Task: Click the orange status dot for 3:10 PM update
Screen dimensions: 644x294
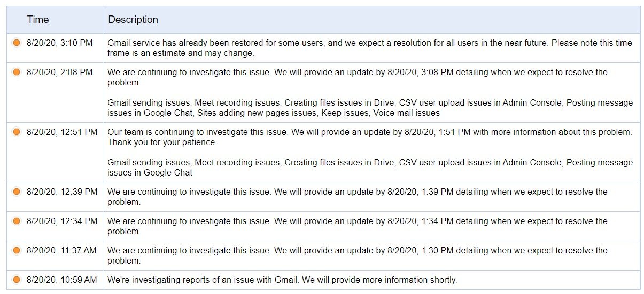Action: pyautogui.click(x=16, y=43)
